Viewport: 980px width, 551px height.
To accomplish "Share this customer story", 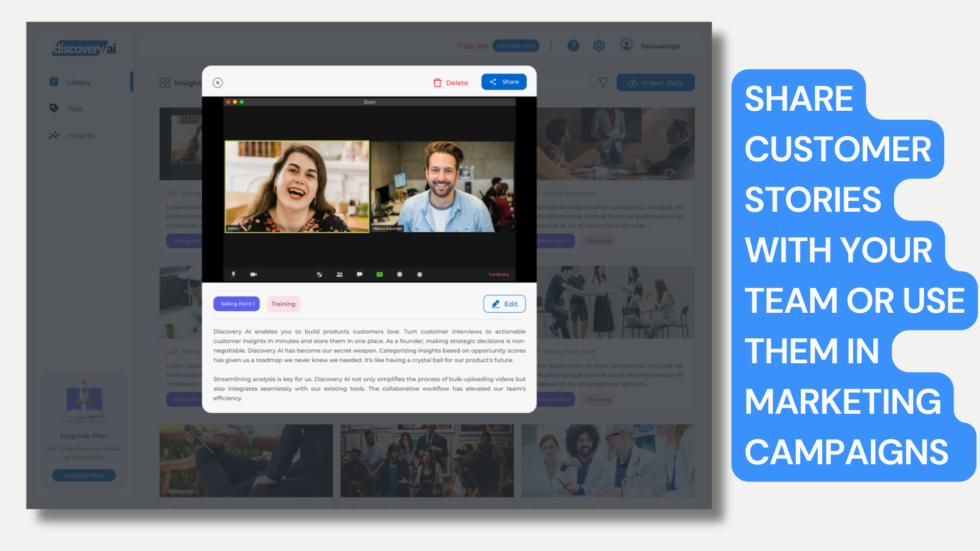I will (504, 82).
